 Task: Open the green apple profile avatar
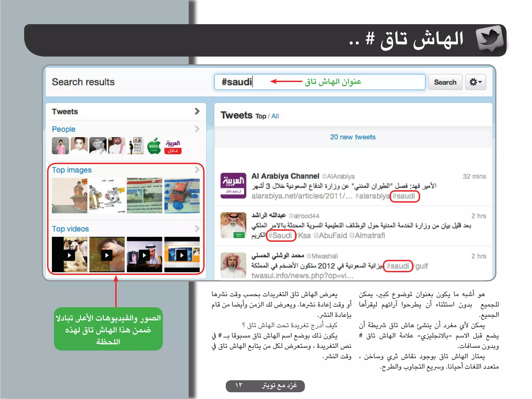pyautogui.click(x=154, y=146)
